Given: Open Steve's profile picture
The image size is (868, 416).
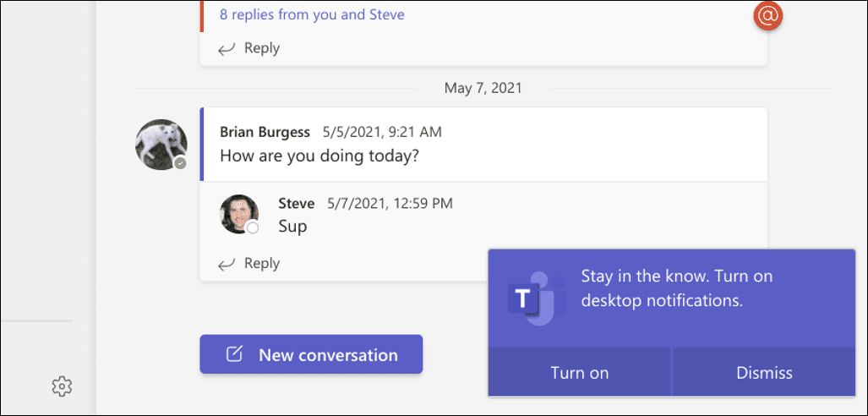Looking at the screenshot, I should point(238,214).
